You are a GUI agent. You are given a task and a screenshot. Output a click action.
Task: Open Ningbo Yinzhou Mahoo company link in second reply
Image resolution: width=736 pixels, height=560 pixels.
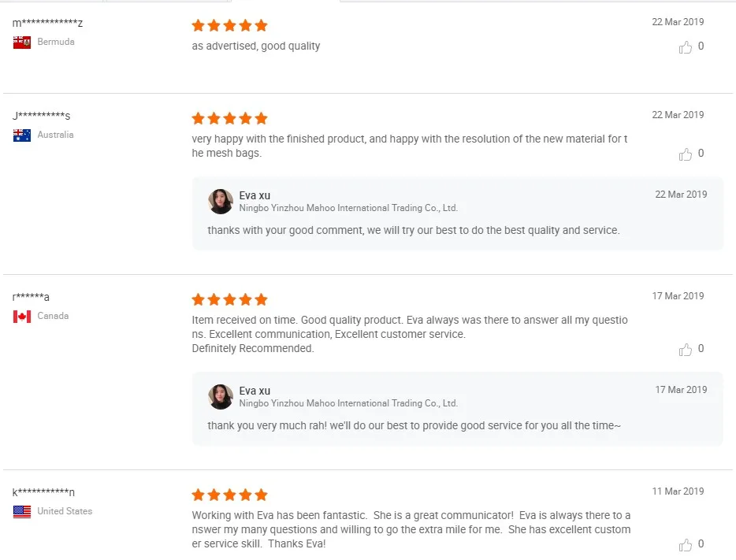348,404
